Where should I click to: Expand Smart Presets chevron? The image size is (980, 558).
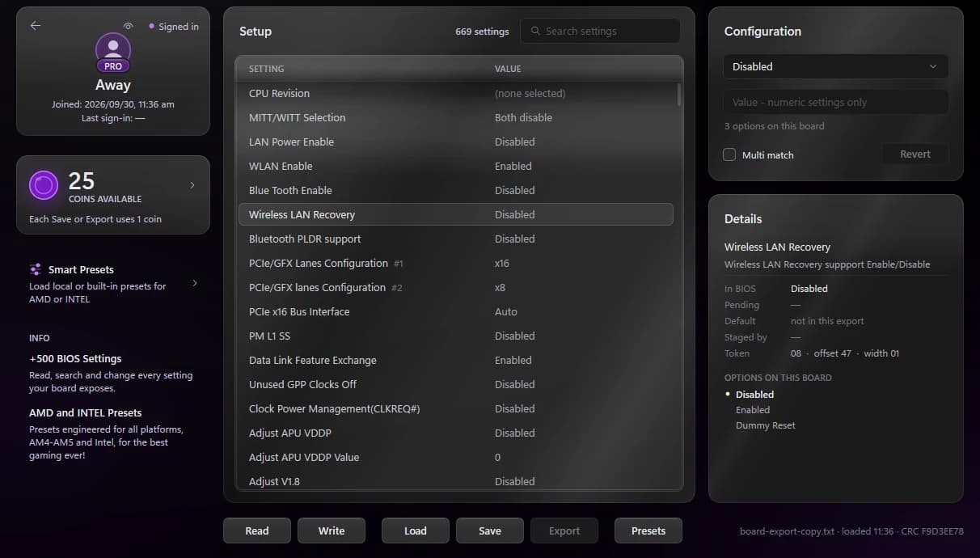[195, 284]
